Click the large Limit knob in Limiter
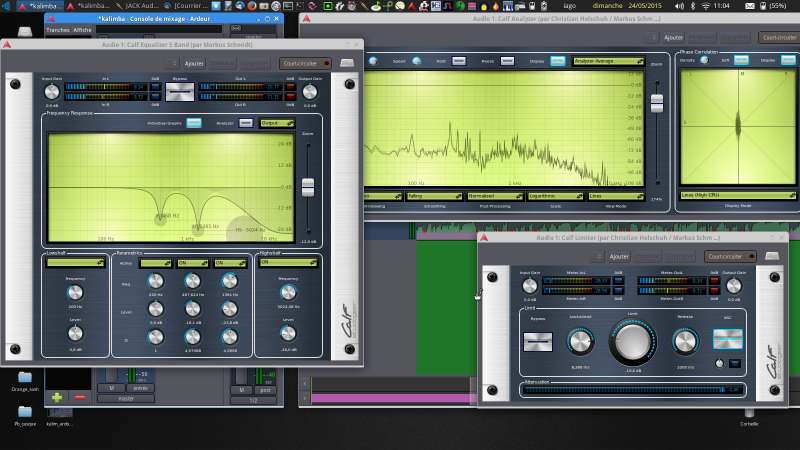Viewport: 800px width, 450px height. click(x=632, y=342)
